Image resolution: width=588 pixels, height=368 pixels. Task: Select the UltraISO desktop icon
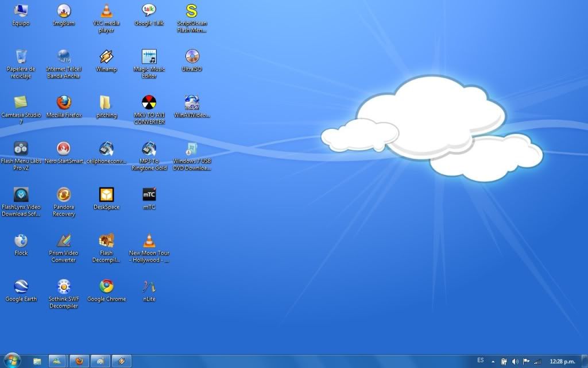pyautogui.click(x=192, y=61)
